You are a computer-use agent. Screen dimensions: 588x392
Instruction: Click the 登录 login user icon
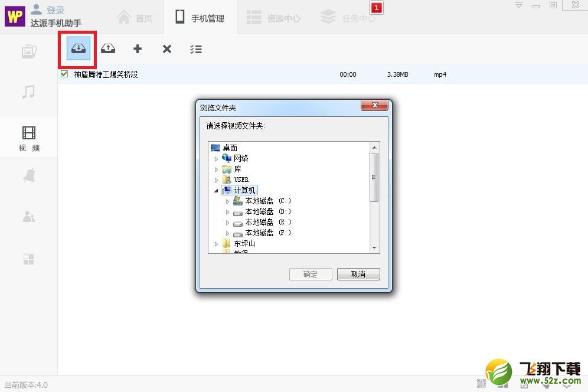click(x=36, y=9)
